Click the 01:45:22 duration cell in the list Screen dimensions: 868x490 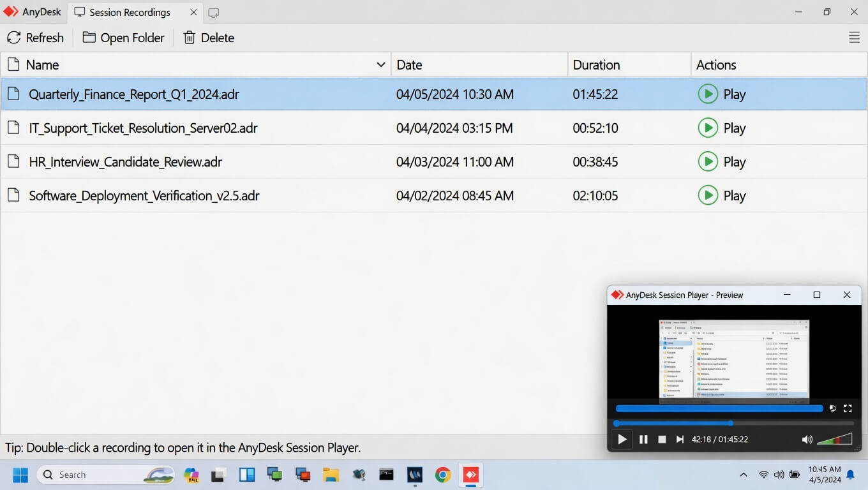point(595,94)
